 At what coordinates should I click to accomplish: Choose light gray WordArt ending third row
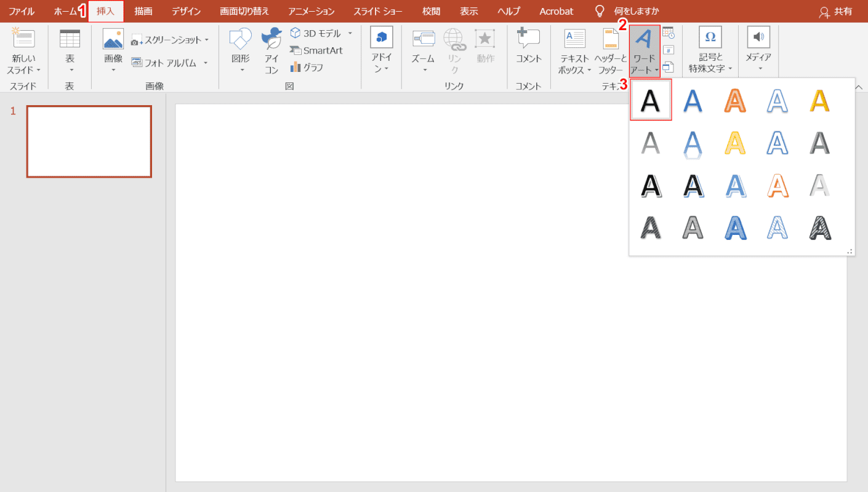820,185
